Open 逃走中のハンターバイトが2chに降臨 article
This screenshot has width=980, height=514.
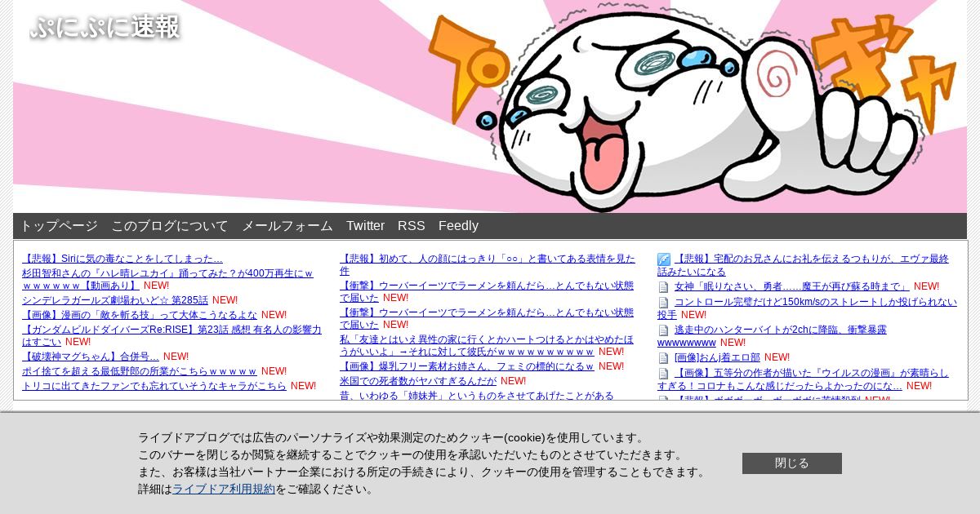click(x=772, y=336)
